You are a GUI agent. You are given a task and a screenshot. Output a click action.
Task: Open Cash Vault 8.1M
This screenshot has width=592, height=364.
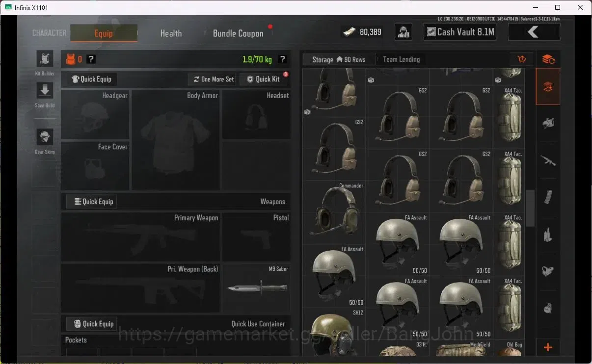[459, 32]
